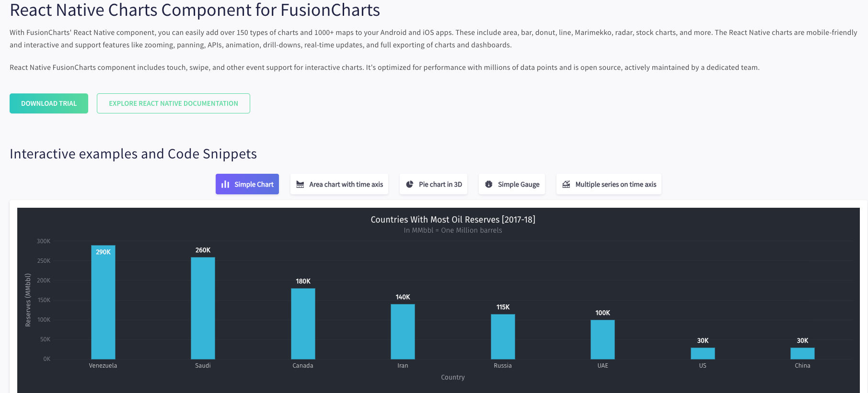Click the Saudi 260K bar

pos(203,308)
